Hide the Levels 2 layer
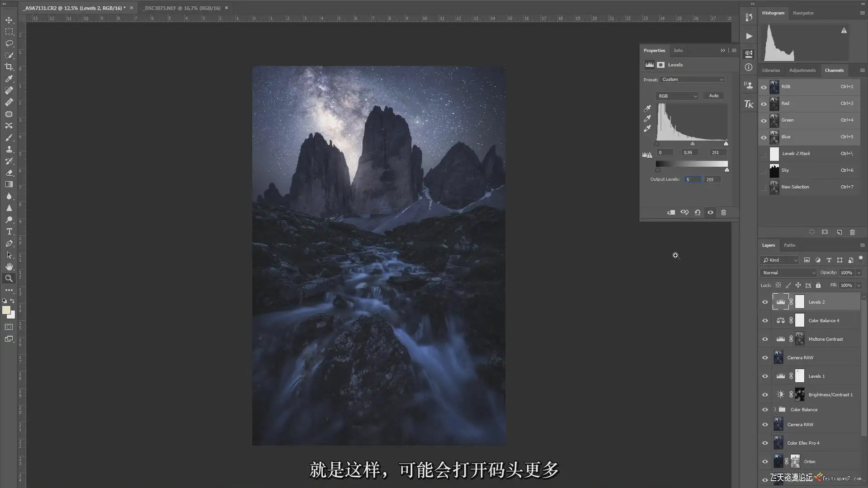The image size is (868, 488). (765, 302)
